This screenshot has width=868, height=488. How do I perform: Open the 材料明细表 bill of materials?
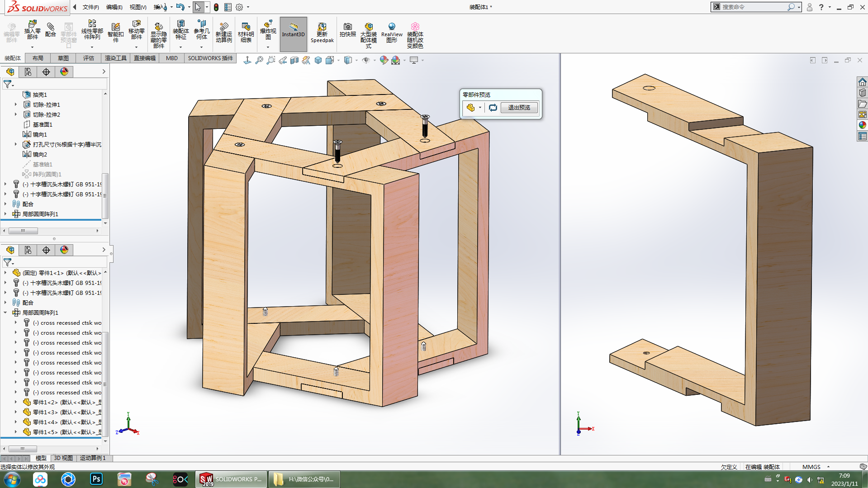click(x=246, y=33)
